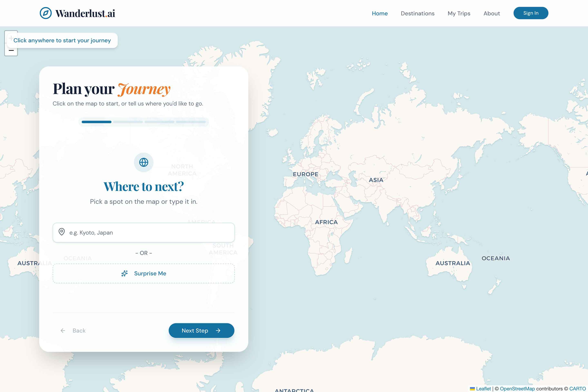Click the map pin icon in the search field
The width and height of the screenshot is (588, 392).
[x=61, y=233]
